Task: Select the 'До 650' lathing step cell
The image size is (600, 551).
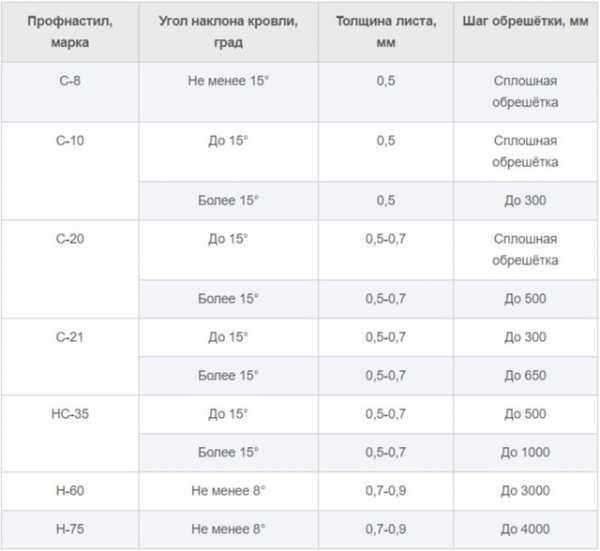Action: pyautogui.click(x=525, y=375)
